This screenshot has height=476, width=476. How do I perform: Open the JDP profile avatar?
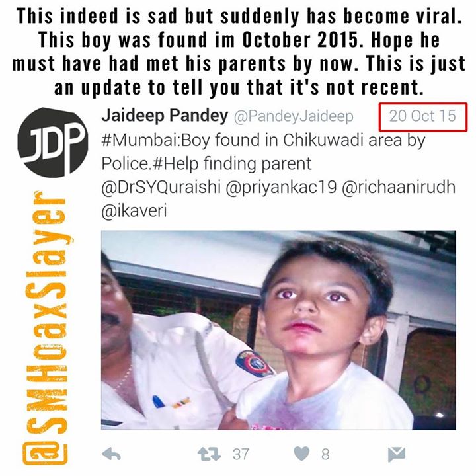tap(53, 142)
